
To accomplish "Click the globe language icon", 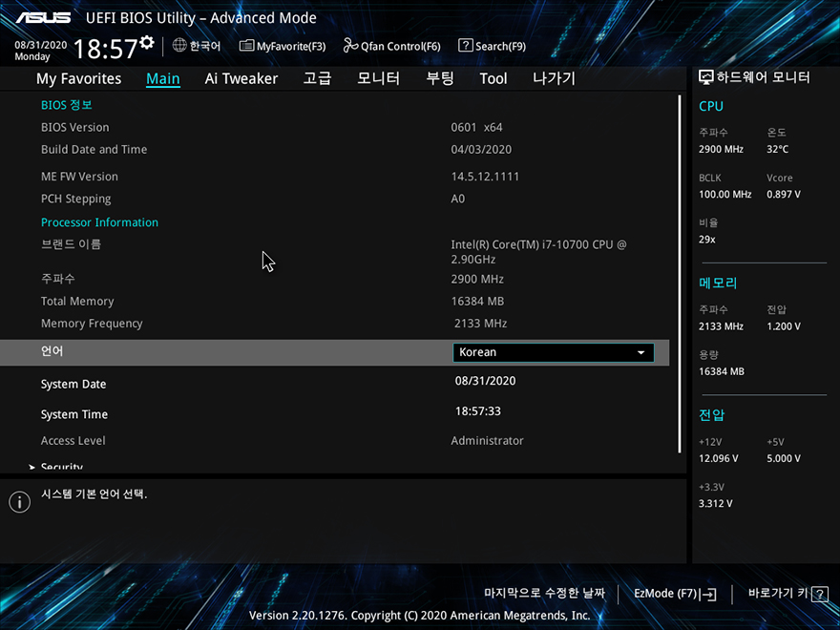I will [x=178, y=46].
